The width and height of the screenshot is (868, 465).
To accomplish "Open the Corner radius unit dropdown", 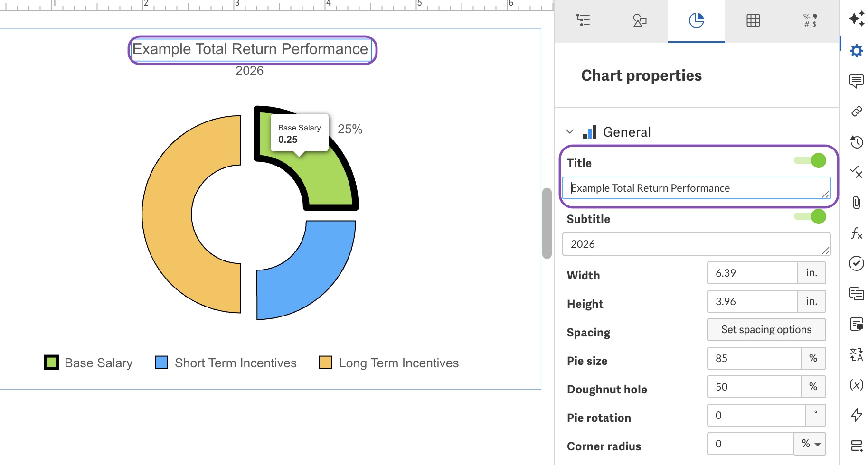I will (810, 444).
